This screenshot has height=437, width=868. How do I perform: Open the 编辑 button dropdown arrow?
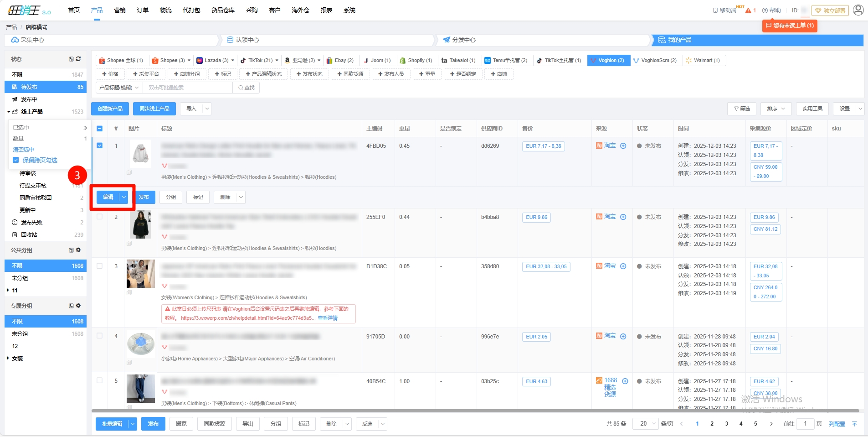[123, 197]
